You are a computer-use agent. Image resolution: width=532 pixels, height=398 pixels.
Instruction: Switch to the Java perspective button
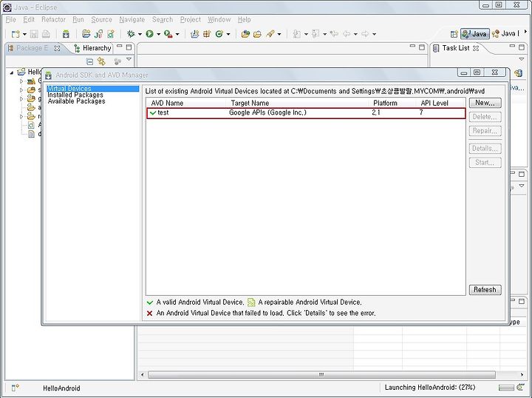(x=474, y=34)
